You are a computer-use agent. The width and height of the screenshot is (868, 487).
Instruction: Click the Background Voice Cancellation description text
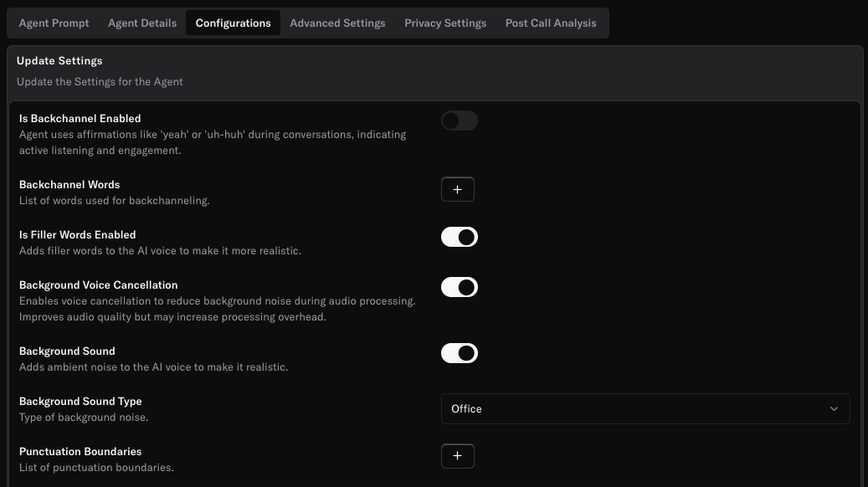(x=218, y=300)
